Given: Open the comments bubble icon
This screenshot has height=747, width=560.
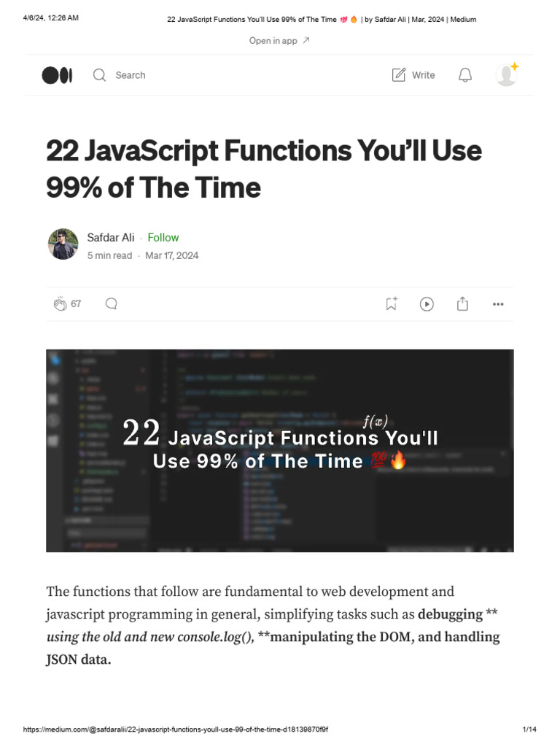Looking at the screenshot, I should (x=112, y=304).
